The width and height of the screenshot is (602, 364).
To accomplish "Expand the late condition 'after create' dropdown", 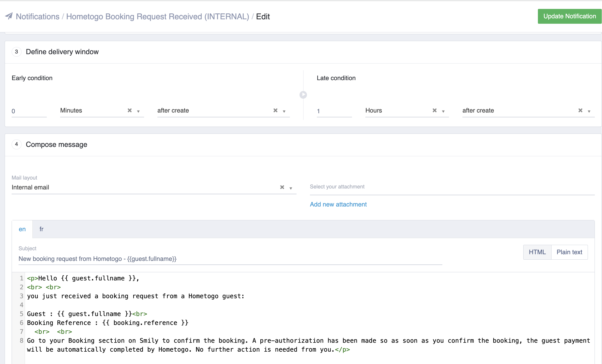I will point(589,112).
